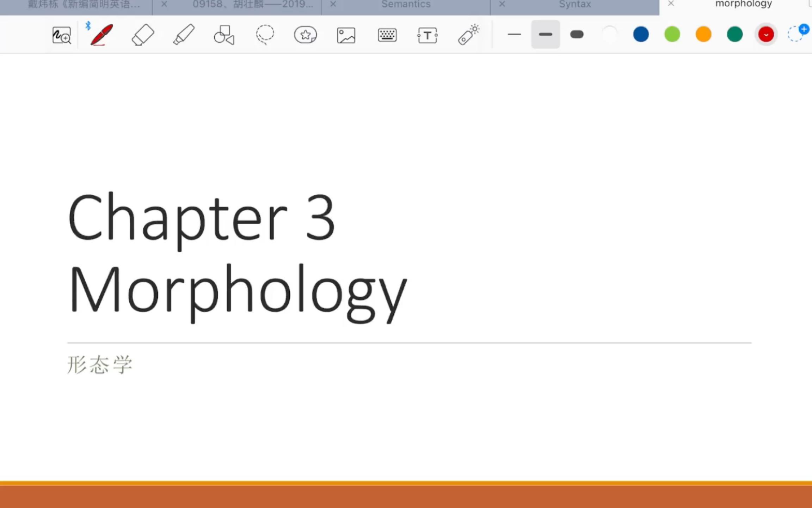Select the zoom window tool
Screen dimensions: 812x508
click(x=62, y=35)
